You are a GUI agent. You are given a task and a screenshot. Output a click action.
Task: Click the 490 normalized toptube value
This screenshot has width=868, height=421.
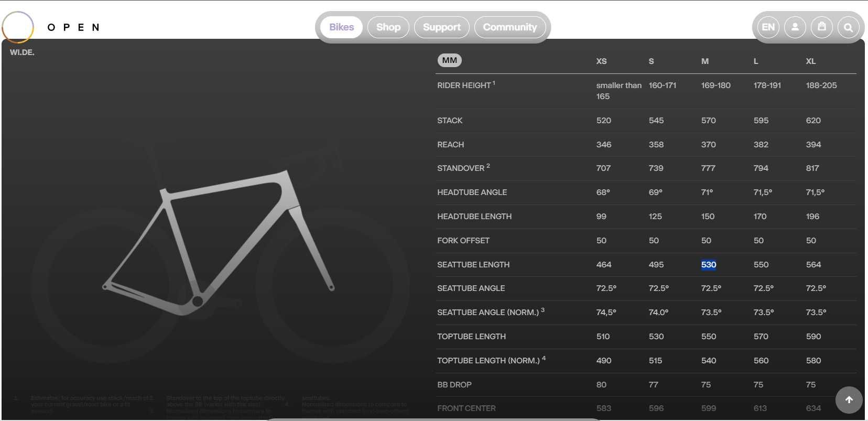click(x=604, y=361)
